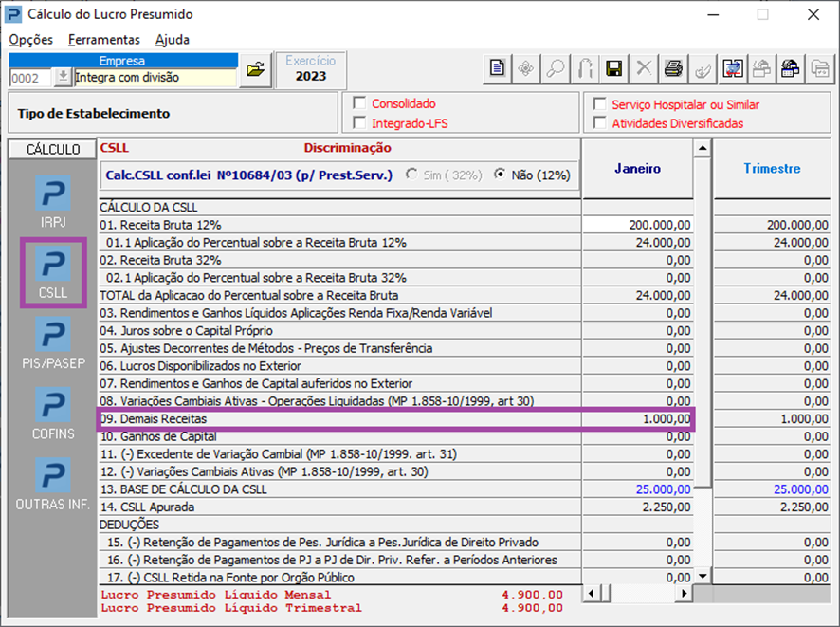Click horizontal scrollbar right arrow
The width and height of the screenshot is (840, 627).
[x=685, y=593]
